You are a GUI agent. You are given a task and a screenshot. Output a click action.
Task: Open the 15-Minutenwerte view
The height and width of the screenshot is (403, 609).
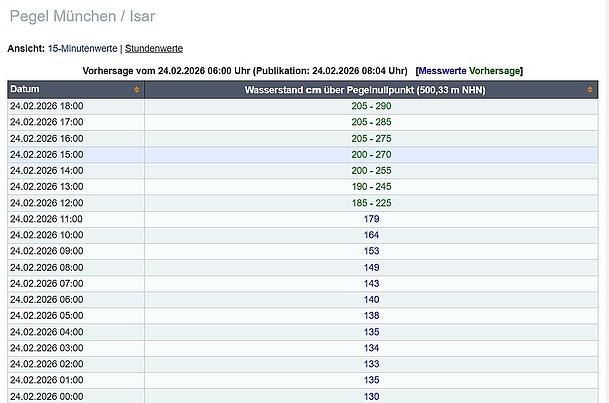pos(83,48)
